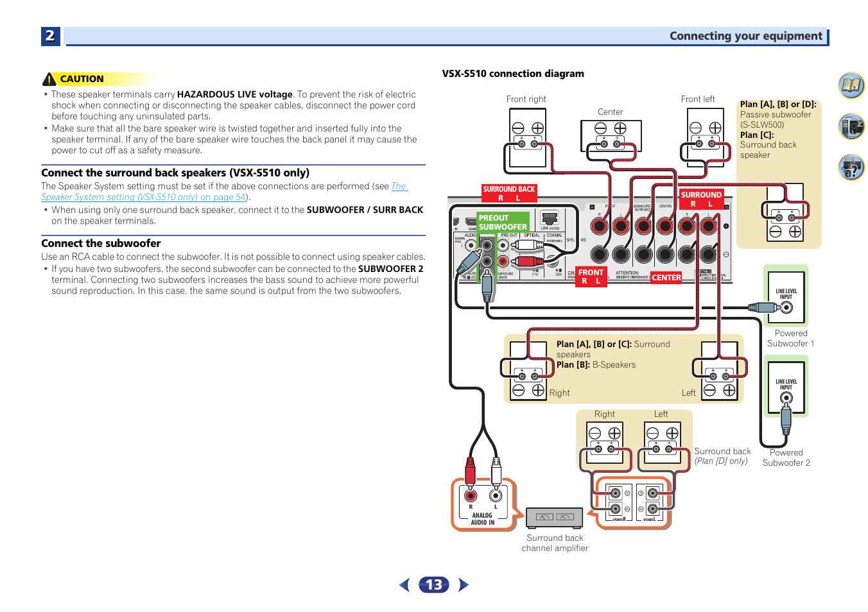Screen dimensions: 868x612
Task: Click 'Powered Subwoofer 1' caption
Action: [x=790, y=338]
